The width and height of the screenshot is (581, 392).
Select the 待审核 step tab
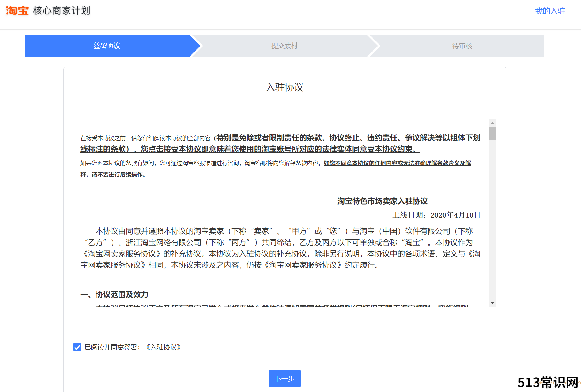[x=462, y=46]
